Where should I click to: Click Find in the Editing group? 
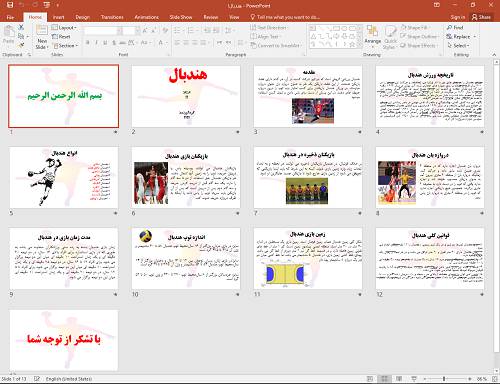pos(455,28)
